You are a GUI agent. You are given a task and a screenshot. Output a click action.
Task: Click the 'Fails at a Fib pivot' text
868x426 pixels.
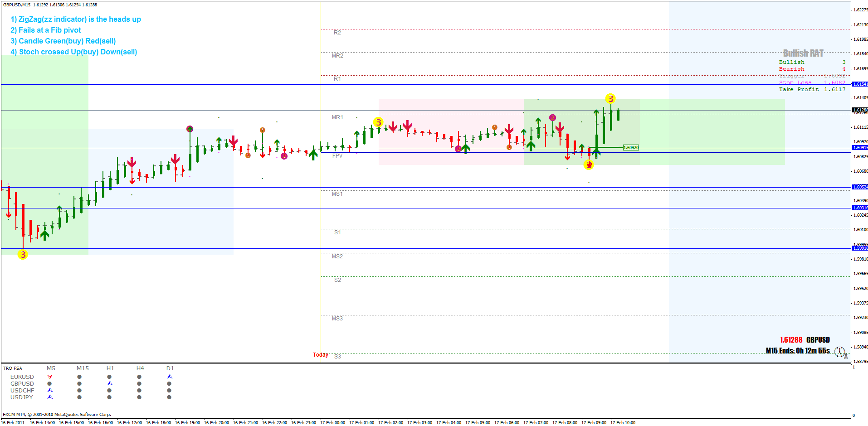(46, 30)
